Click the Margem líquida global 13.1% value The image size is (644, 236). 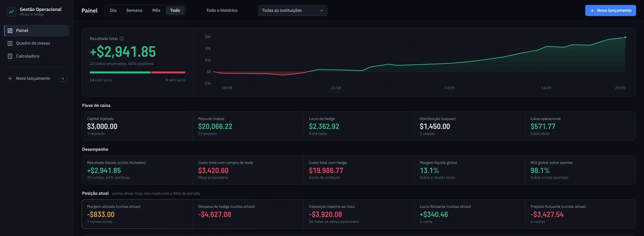[429, 171]
